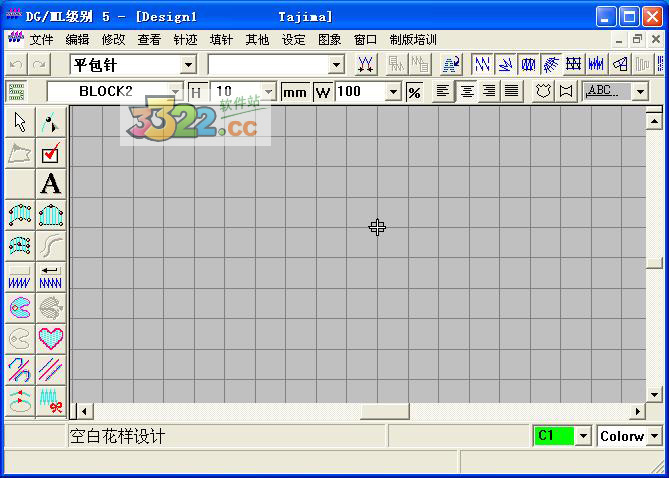
Task: Click the horizontal scrollbar left arrow
Action: coord(84,411)
